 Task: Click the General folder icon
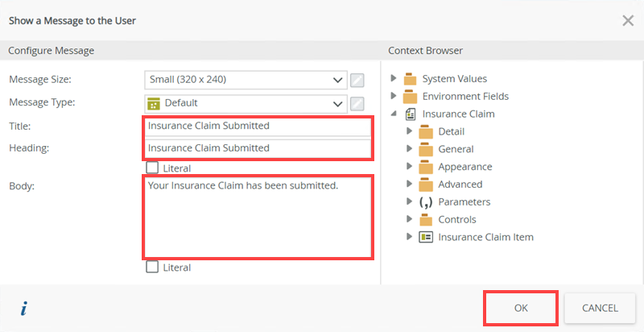pos(426,149)
